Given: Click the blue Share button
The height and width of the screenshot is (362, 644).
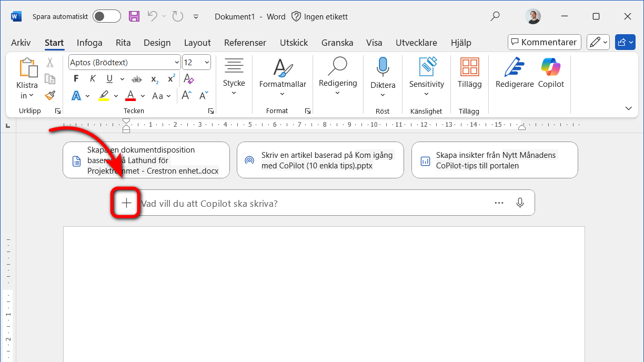Looking at the screenshot, I should click(x=625, y=42).
